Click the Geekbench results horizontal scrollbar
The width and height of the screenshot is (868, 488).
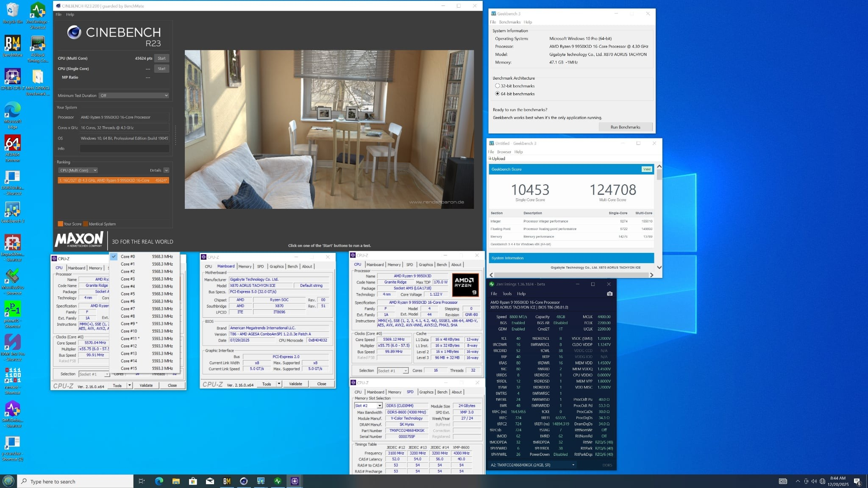(571, 275)
